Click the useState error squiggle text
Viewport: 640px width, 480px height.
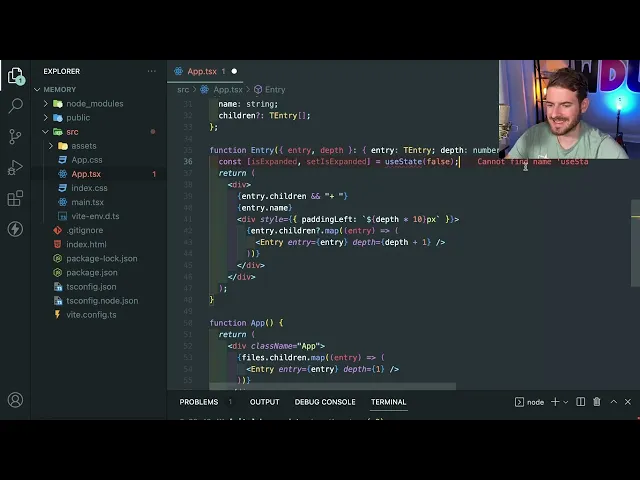click(x=403, y=162)
